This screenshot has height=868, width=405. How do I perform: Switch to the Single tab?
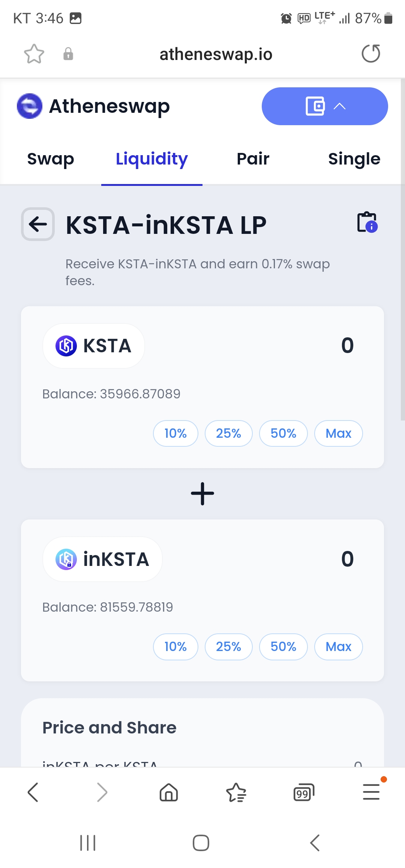point(354,159)
